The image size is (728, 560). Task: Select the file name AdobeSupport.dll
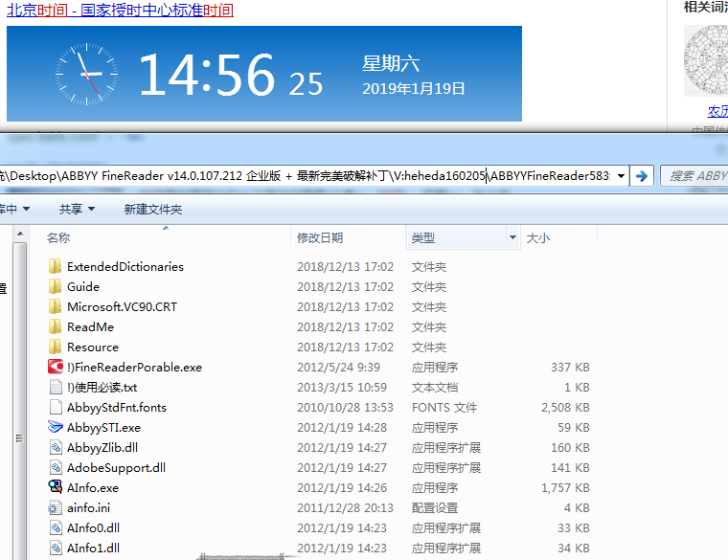pos(116,468)
